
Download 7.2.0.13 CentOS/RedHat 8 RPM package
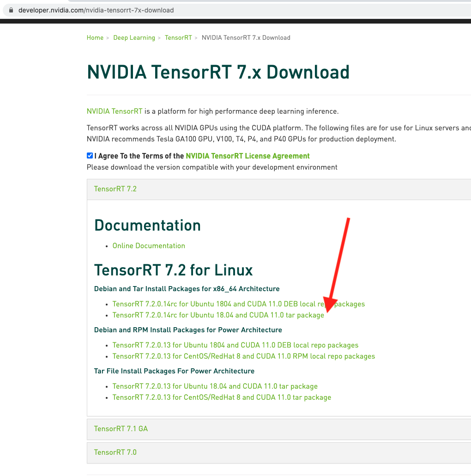point(243,356)
